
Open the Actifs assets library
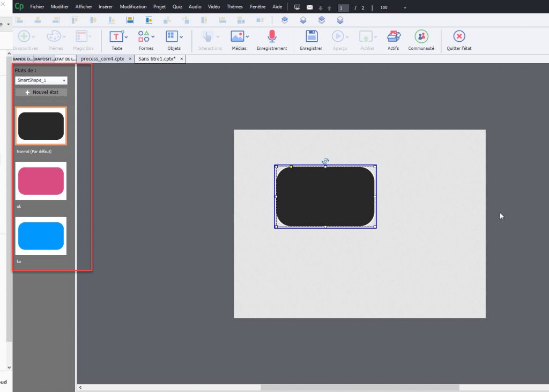pos(393,41)
